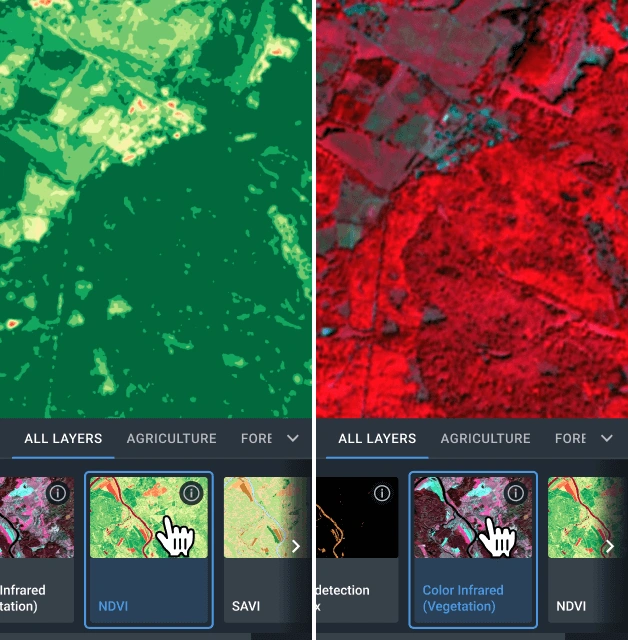Open info icon on the detection index card
This screenshot has height=640, width=628.
click(x=380, y=493)
